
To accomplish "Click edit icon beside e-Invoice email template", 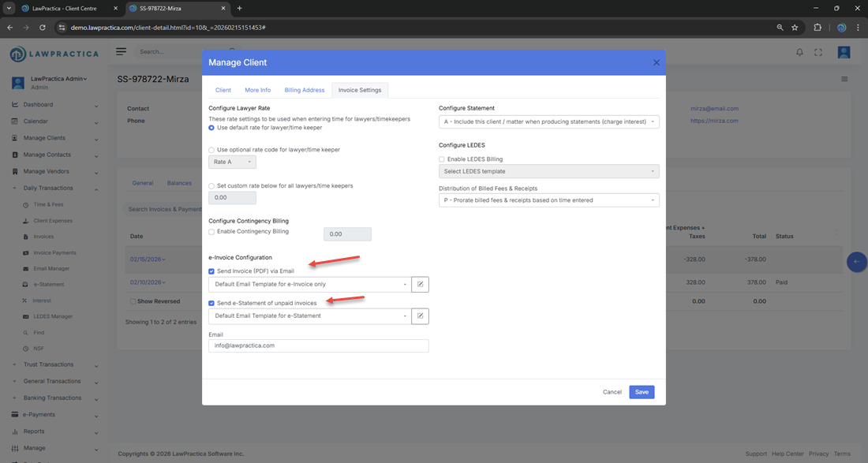I will tap(420, 284).
